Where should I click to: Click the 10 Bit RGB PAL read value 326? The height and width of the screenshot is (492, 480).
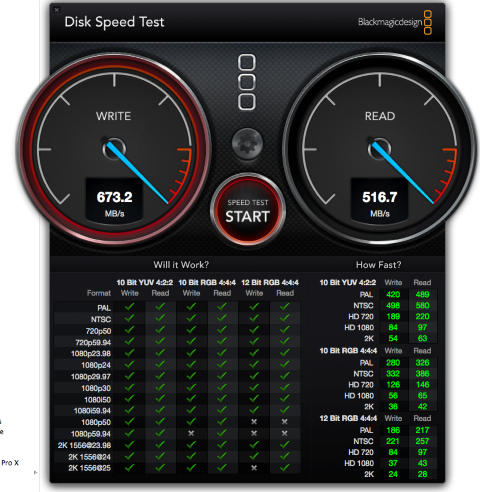(x=422, y=363)
